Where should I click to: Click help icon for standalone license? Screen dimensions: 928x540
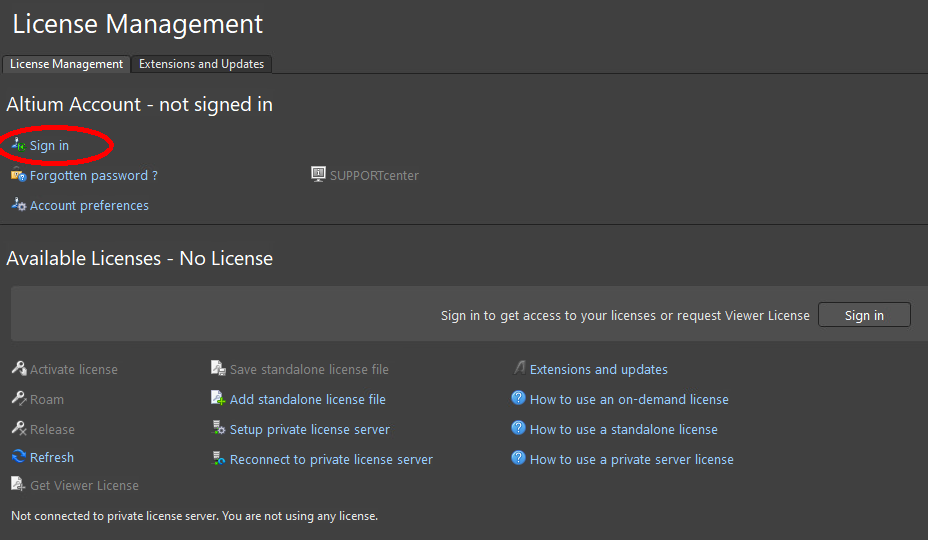pos(518,428)
